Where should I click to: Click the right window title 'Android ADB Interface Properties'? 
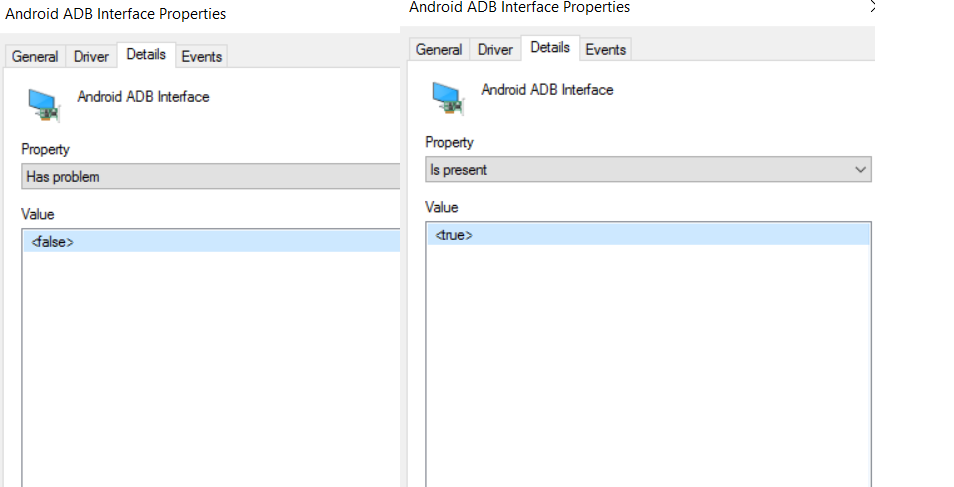coord(520,7)
